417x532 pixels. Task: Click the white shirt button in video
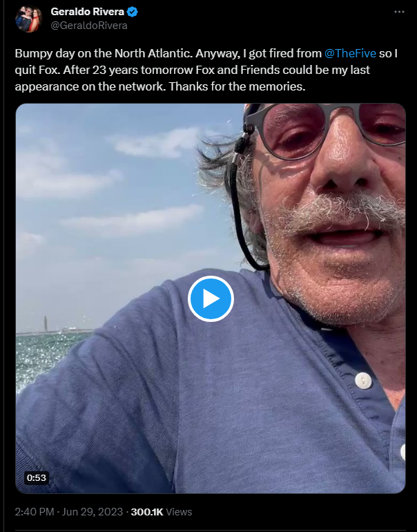(363, 380)
